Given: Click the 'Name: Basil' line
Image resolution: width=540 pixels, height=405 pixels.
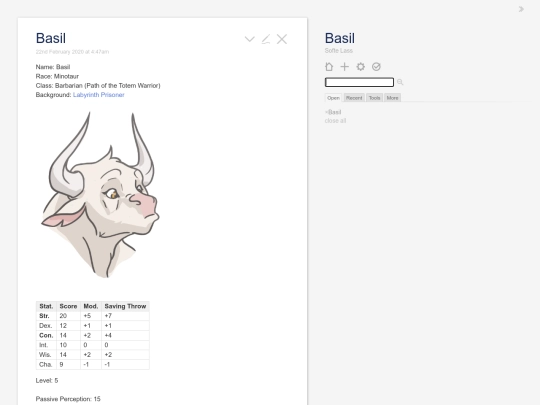Looking at the screenshot, I should [x=53, y=67].
